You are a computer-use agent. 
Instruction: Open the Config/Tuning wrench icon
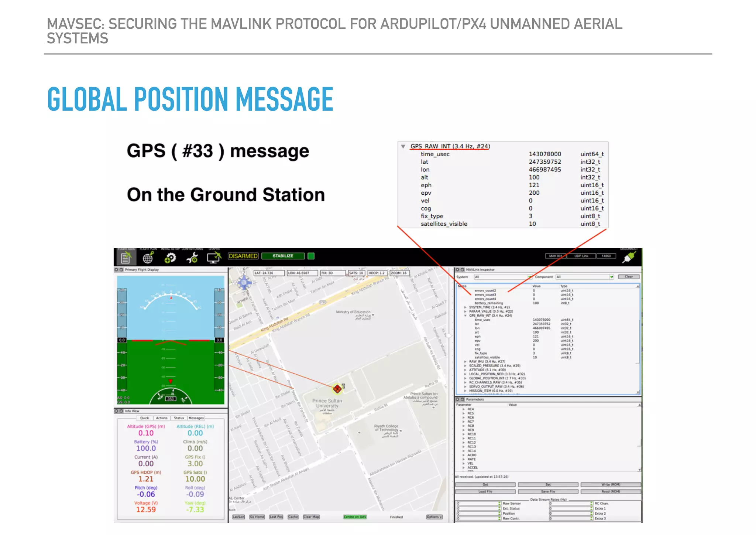[x=192, y=258]
